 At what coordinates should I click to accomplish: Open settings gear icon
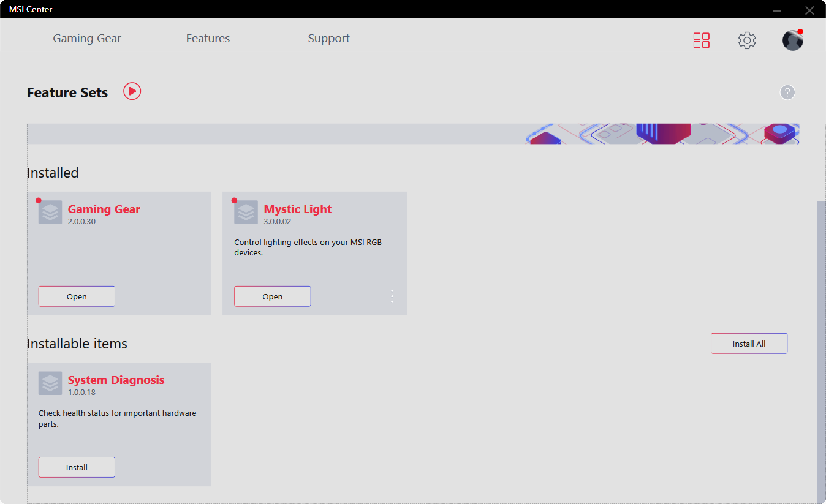(746, 40)
